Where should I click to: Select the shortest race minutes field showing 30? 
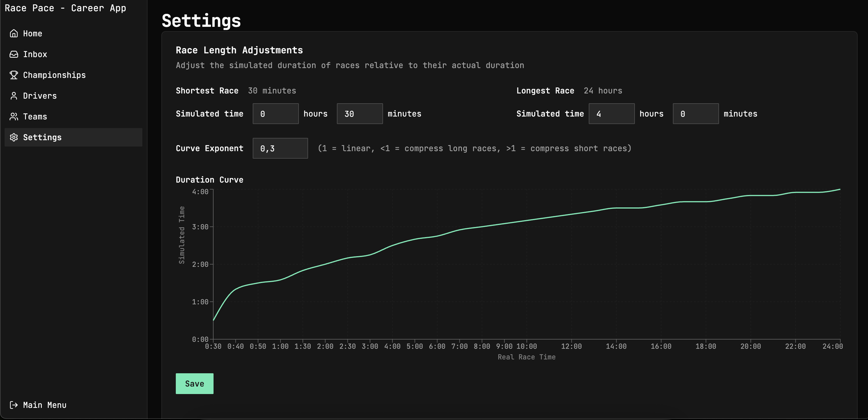(360, 114)
